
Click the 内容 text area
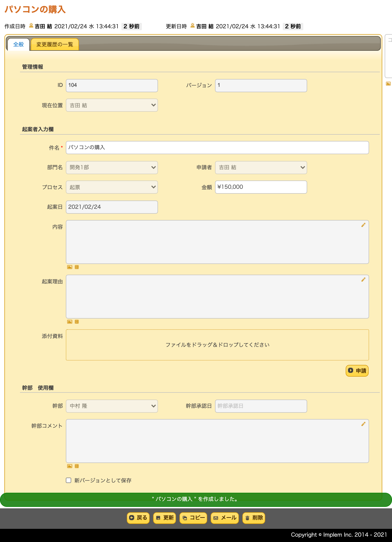point(217,242)
